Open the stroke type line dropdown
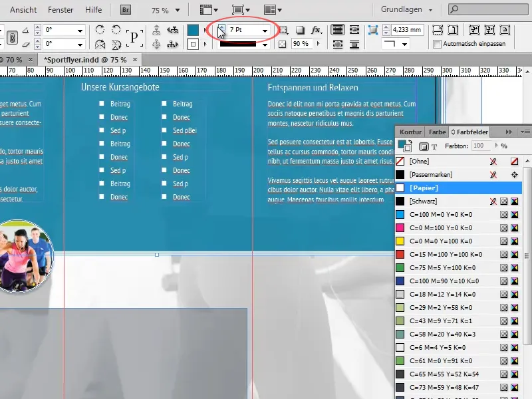This screenshot has width=532, height=399. [x=265, y=45]
